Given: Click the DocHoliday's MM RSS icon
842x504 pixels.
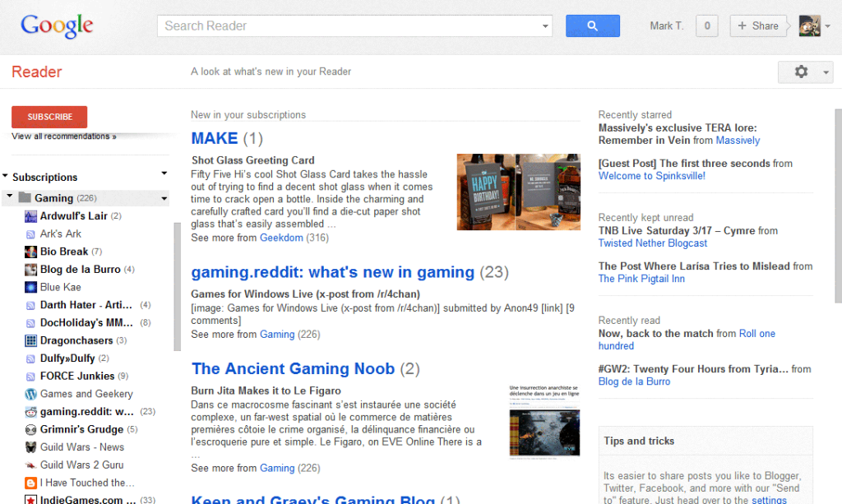Looking at the screenshot, I should click(30, 323).
